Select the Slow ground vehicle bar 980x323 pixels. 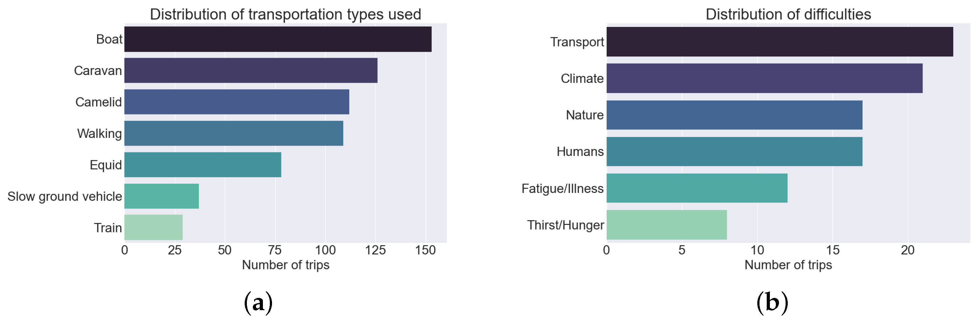[161, 196]
